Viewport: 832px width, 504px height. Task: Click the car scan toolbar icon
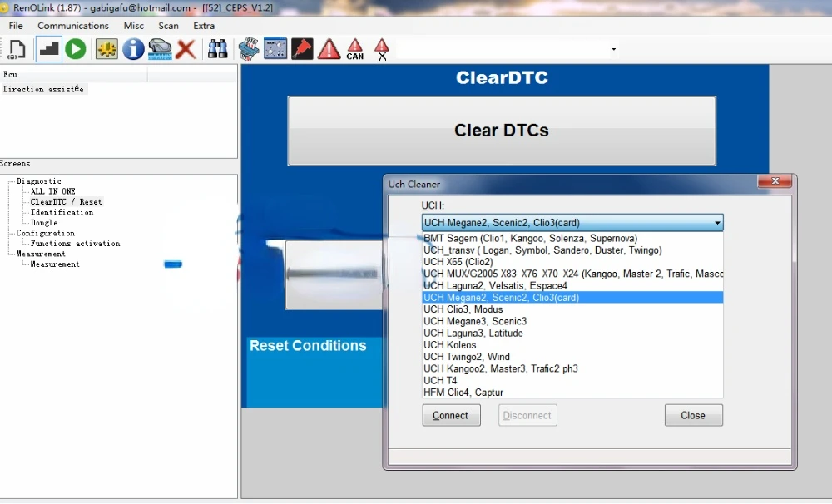[159, 49]
